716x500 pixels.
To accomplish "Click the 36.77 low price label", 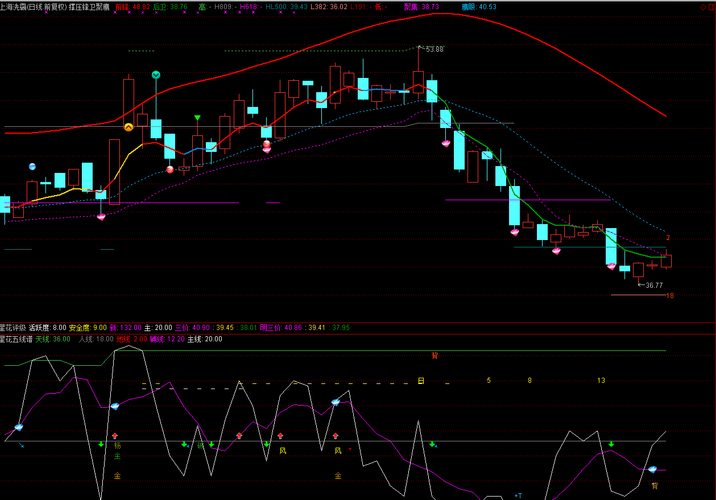I will [654, 285].
